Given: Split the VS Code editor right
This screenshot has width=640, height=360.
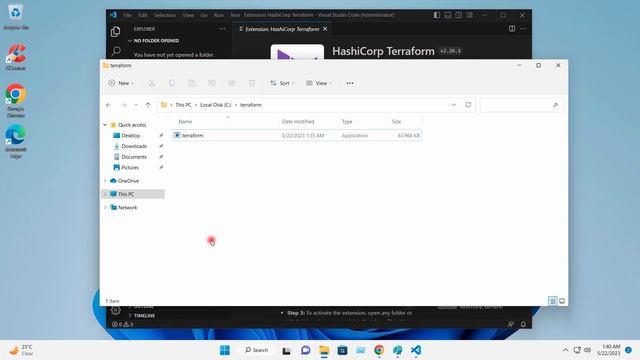Looking at the screenshot, I should click(x=512, y=29).
